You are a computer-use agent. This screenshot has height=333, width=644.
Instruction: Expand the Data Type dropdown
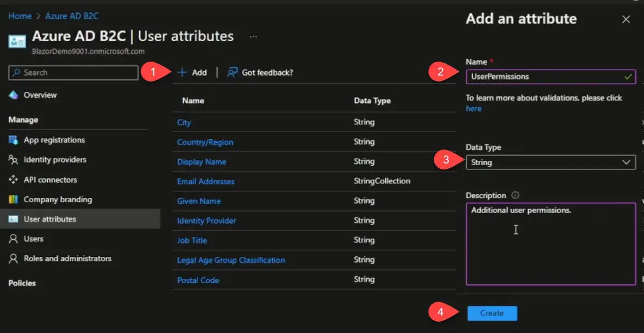pyautogui.click(x=550, y=162)
